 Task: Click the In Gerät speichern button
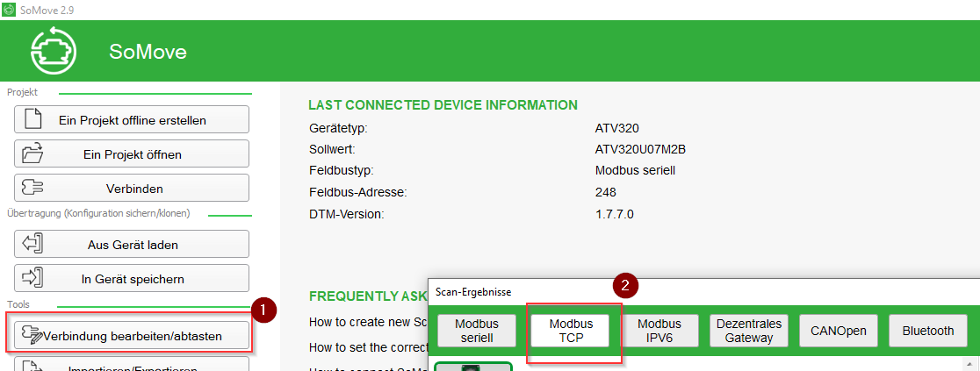point(132,278)
